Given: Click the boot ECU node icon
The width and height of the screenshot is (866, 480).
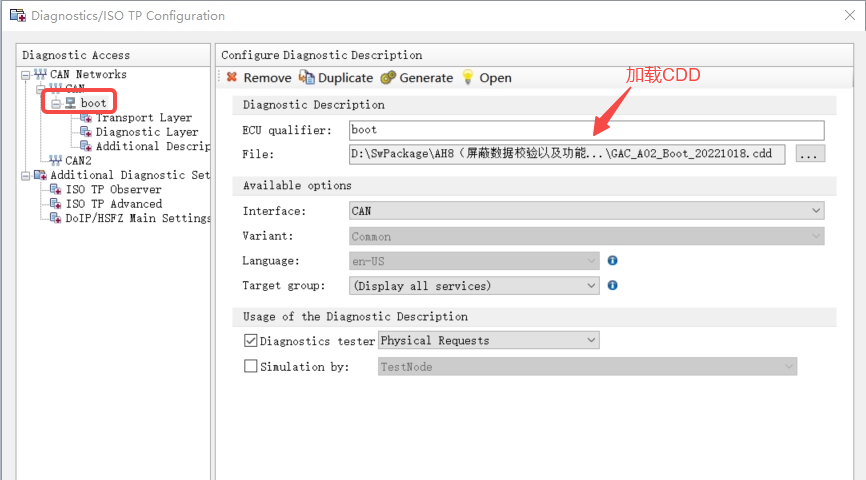Looking at the screenshot, I should [x=70, y=103].
